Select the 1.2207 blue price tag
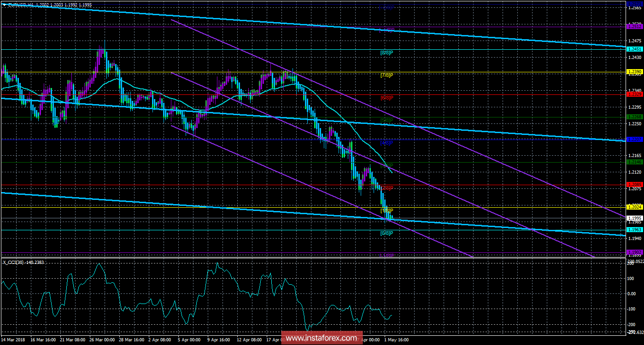The image size is (644, 345). (635, 140)
